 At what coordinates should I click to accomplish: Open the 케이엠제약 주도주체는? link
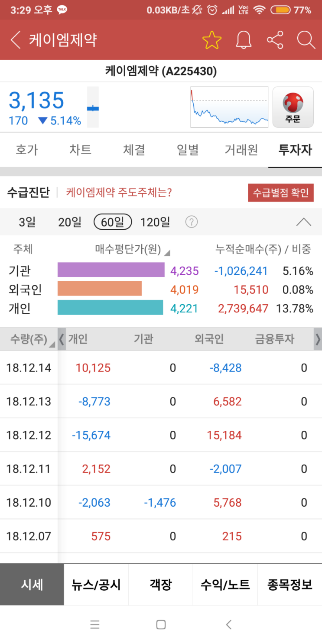[119, 192]
